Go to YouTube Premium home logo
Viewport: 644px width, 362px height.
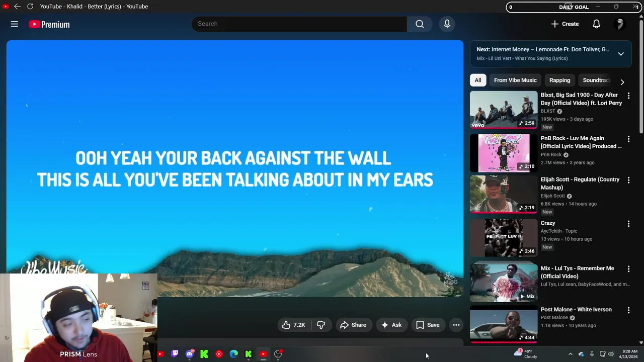49,24
